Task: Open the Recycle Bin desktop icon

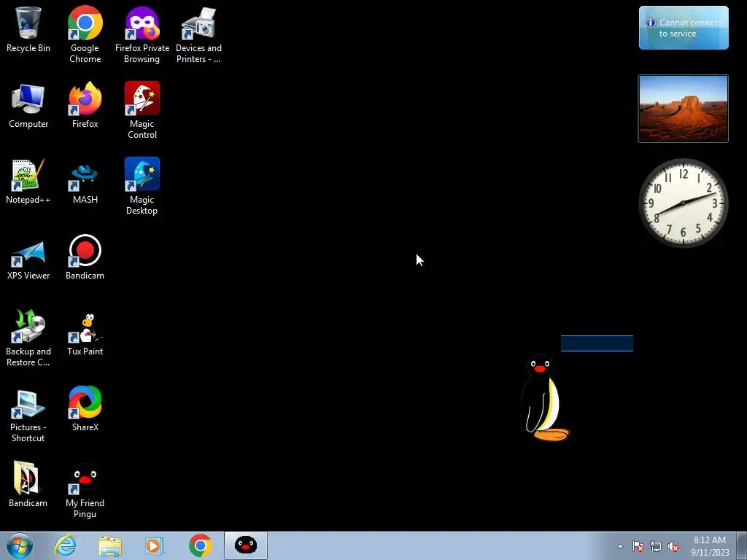Action: pyautogui.click(x=28, y=29)
